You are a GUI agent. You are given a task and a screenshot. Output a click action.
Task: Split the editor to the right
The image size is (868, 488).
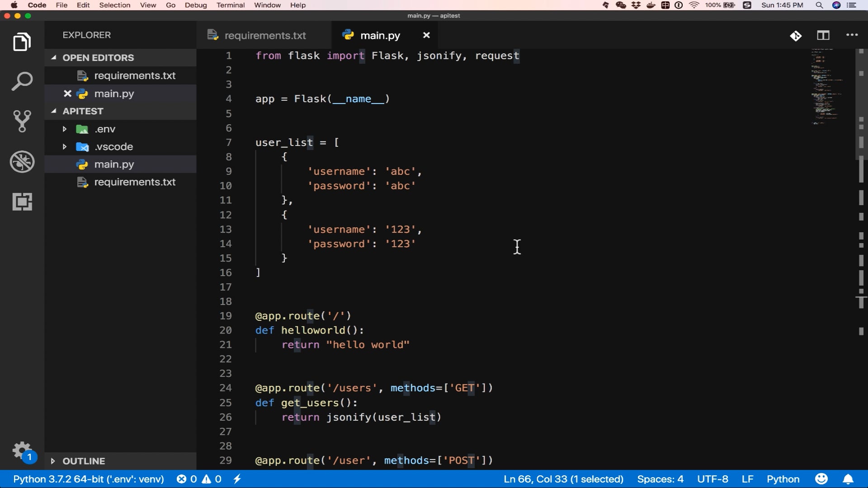(x=823, y=35)
